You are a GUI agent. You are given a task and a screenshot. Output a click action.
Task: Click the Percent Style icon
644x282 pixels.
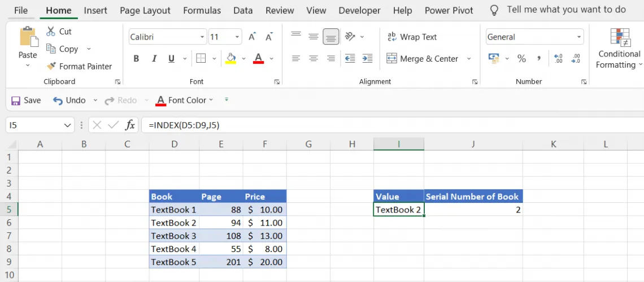pyautogui.click(x=521, y=58)
